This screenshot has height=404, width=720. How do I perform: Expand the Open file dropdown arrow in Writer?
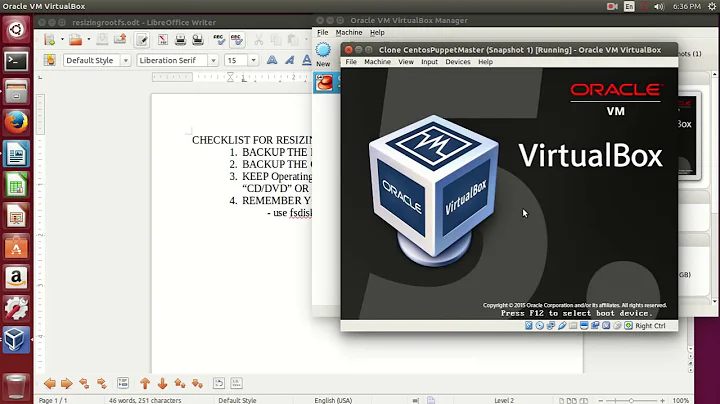pos(89,40)
